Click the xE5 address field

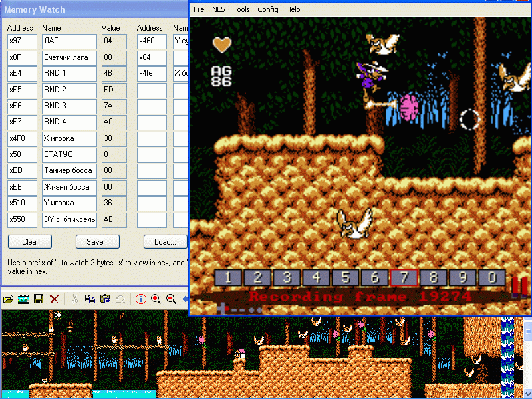22,90
